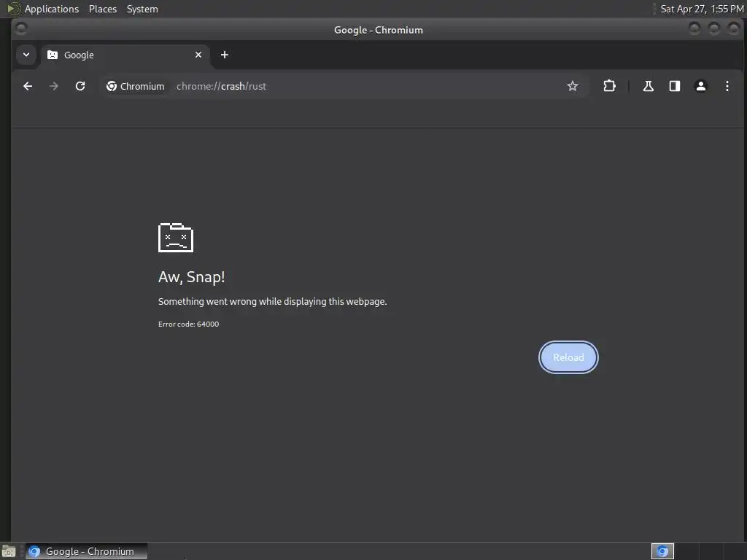Viewport: 747px width, 560px height.
Task: Click the Error code: 64000 text
Action: coord(189,324)
